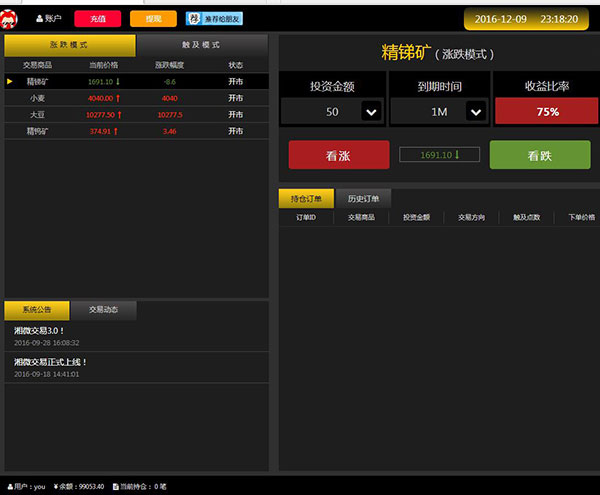Click the 交易商品 header in the orders table
Screen dimensions: 600x495
click(361, 217)
